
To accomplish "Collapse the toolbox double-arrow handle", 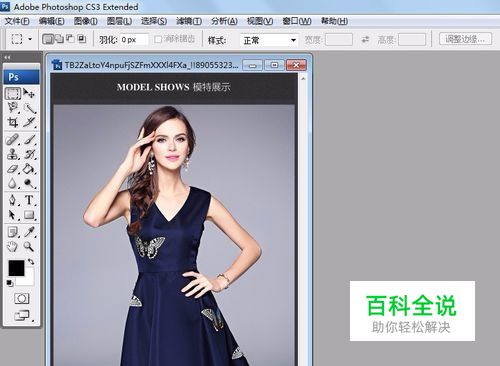I will pos(7,57).
